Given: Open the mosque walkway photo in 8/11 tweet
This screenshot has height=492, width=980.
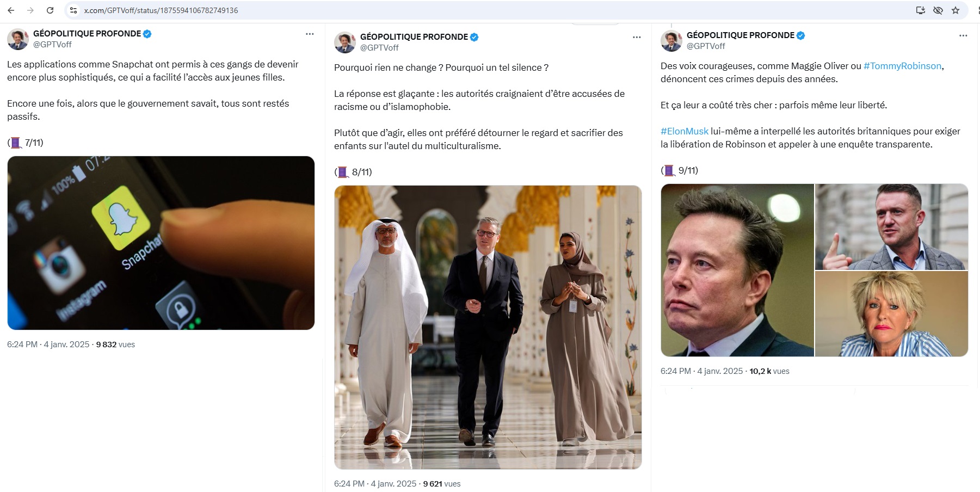Looking at the screenshot, I should [x=488, y=327].
